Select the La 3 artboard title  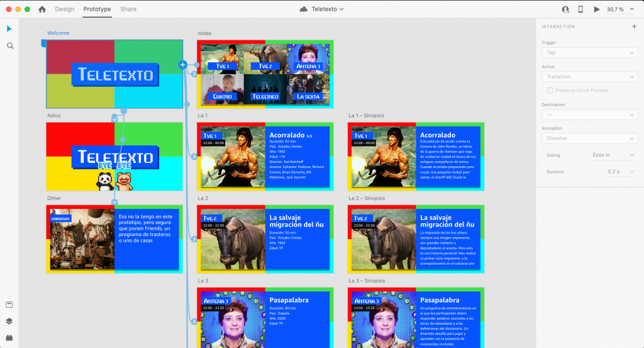(x=203, y=281)
